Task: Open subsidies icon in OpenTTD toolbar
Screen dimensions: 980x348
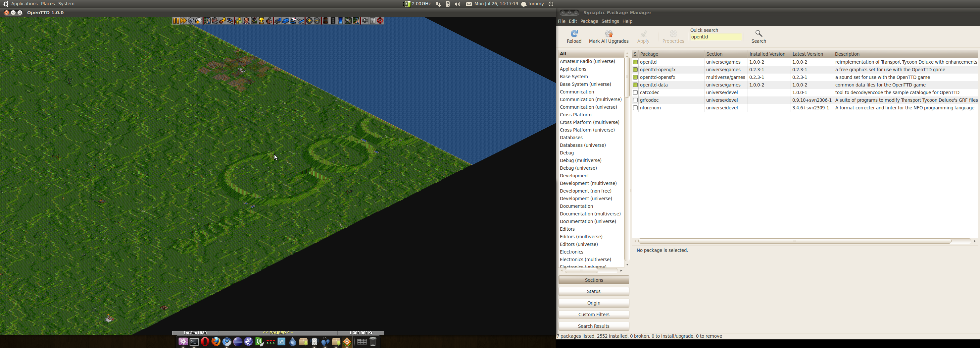Action: (222, 21)
